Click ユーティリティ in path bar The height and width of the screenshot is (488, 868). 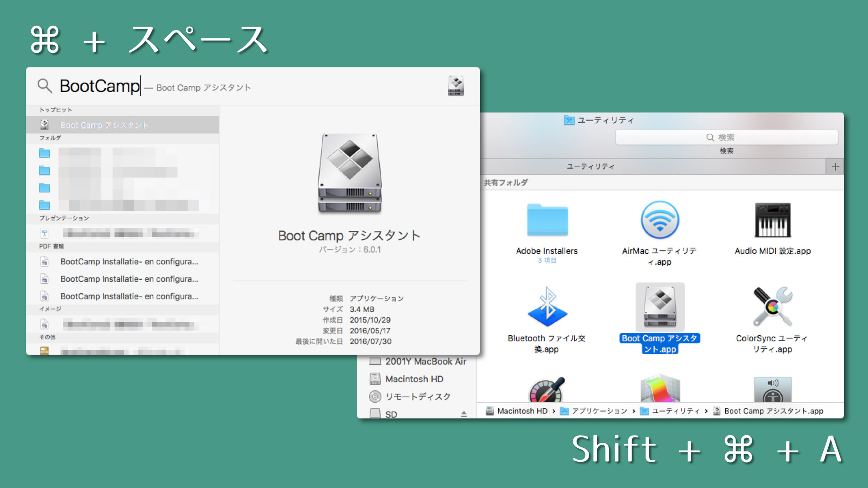(x=670, y=411)
